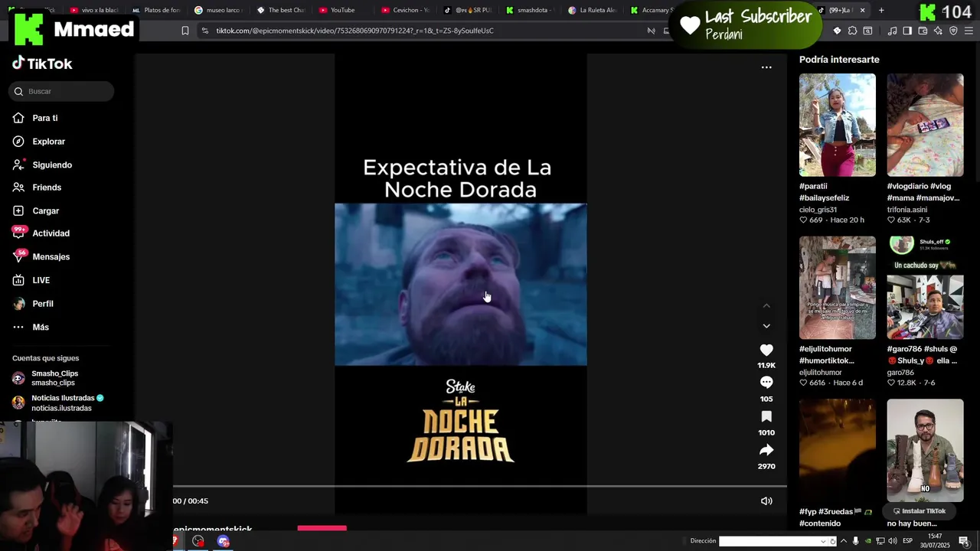
Task: Mute the video with the speaker icon
Action: [x=766, y=501]
